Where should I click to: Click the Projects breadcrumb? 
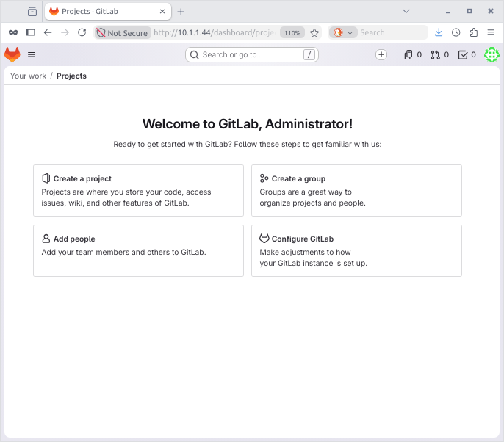pos(71,76)
